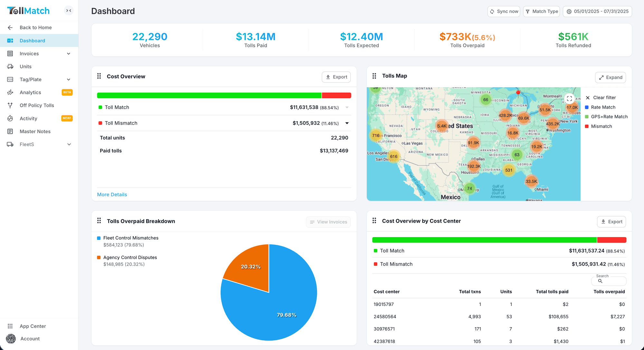Expand the FleetS submenu chevron
Screen dimensions: 644x350
pos(69,144)
